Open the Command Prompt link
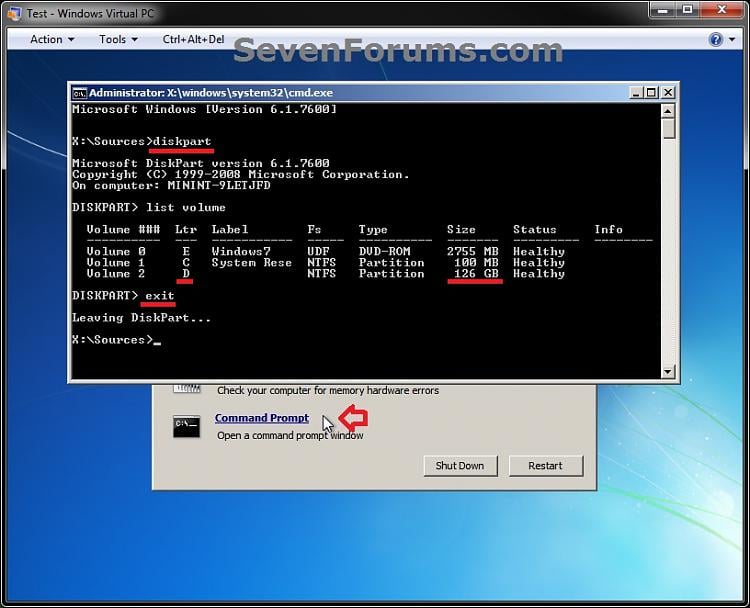Viewport: 750px width, 608px height. (262, 418)
